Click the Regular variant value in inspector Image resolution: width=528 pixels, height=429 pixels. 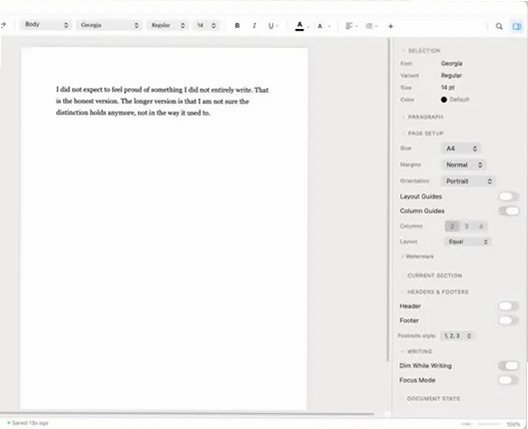coord(451,75)
